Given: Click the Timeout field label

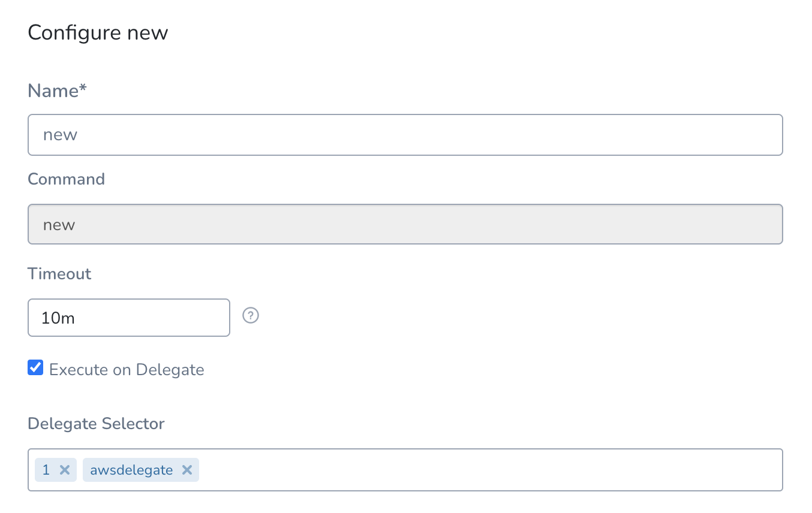Looking at the screenshot, I should click(59, 274).
